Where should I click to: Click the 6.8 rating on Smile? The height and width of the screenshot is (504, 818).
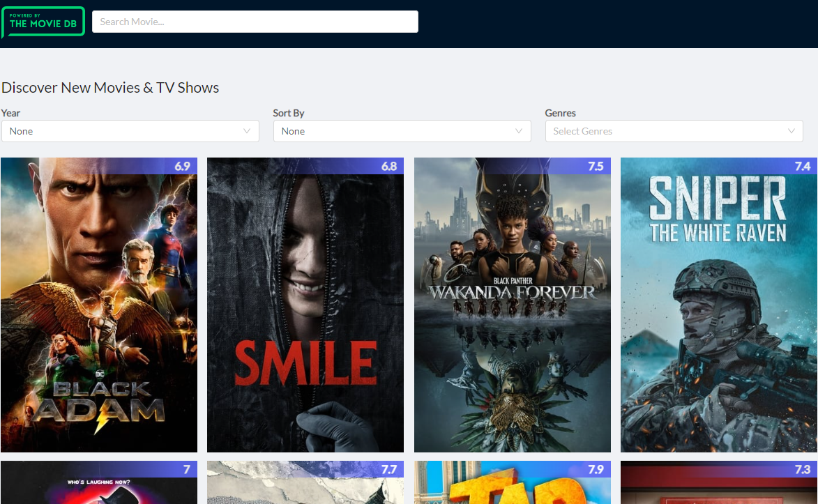coord(389,167)
